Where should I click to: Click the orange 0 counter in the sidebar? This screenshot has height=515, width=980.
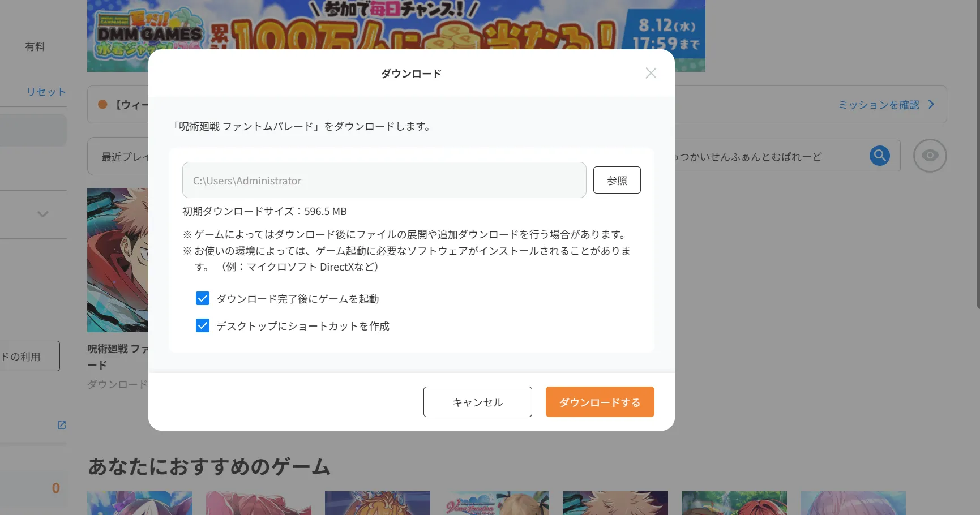click(x=55, y=488)
